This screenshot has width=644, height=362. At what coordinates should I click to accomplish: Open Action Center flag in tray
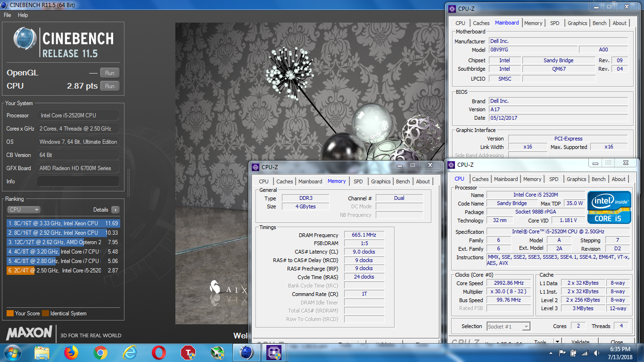[562, 353]
